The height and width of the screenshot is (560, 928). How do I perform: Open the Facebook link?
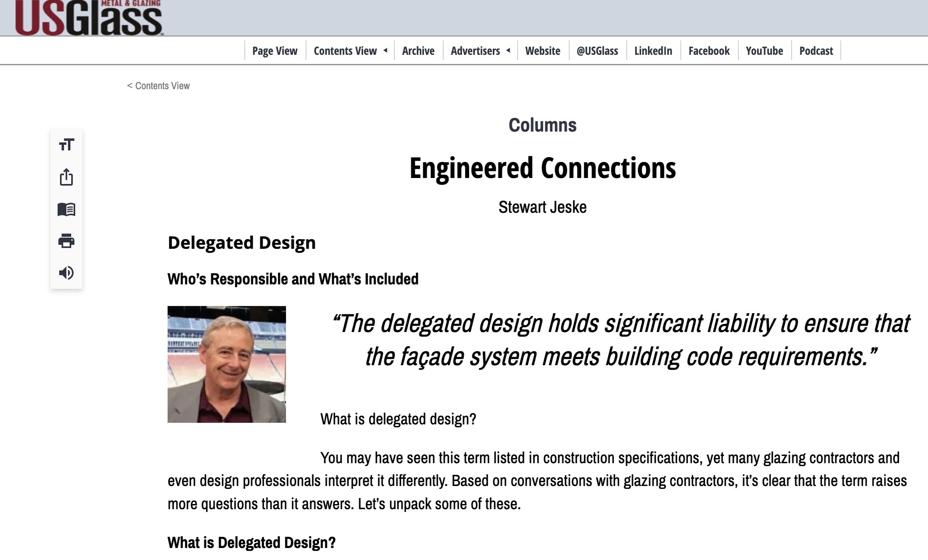tap(709, 51)
